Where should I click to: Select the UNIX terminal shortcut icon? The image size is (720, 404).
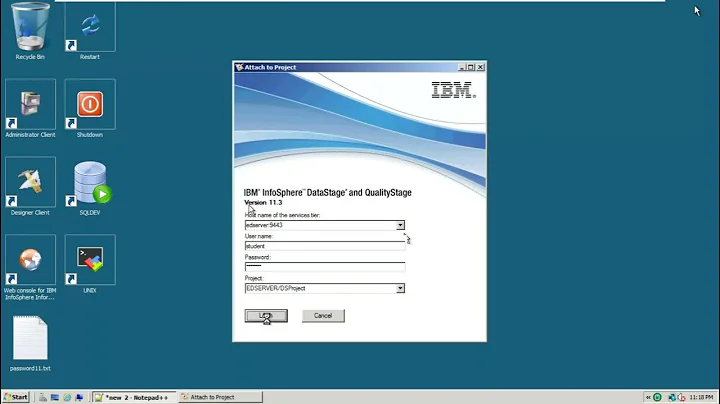pos(90,260)
